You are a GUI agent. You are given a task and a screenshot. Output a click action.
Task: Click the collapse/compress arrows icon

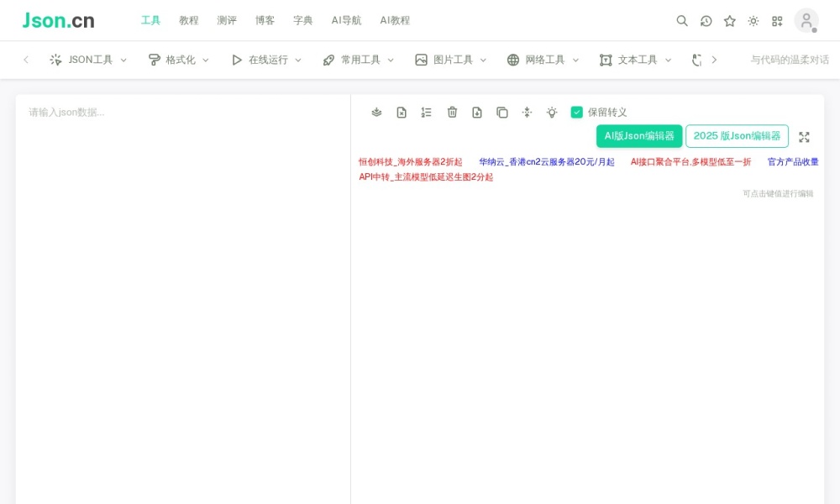[528, 112]
